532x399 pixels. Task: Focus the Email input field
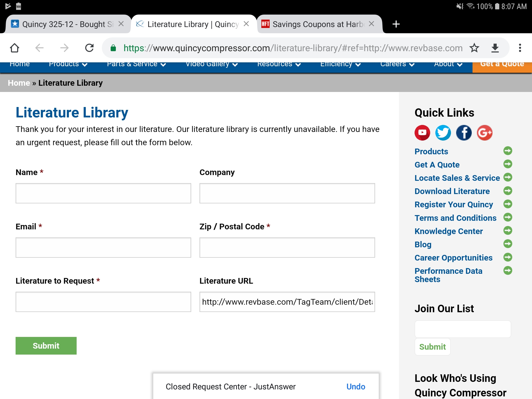pos(103,248)
